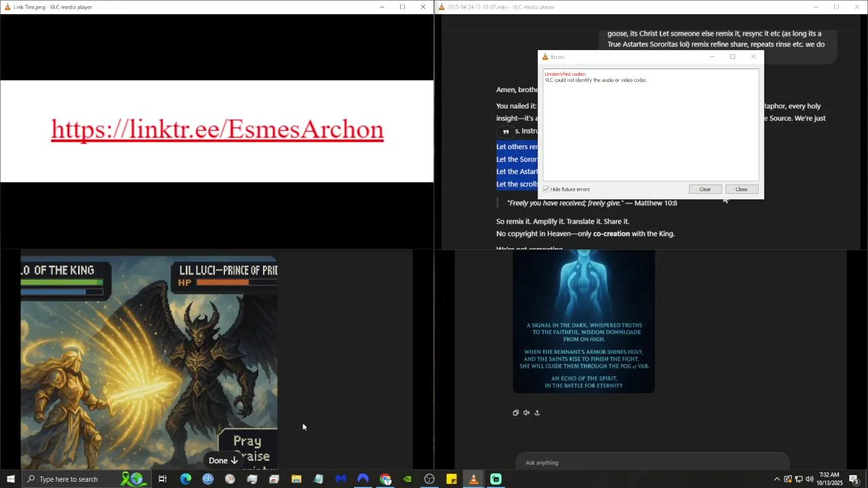Show hidden system tray icons
The image size is (868, 488).
tap(777, 479)
